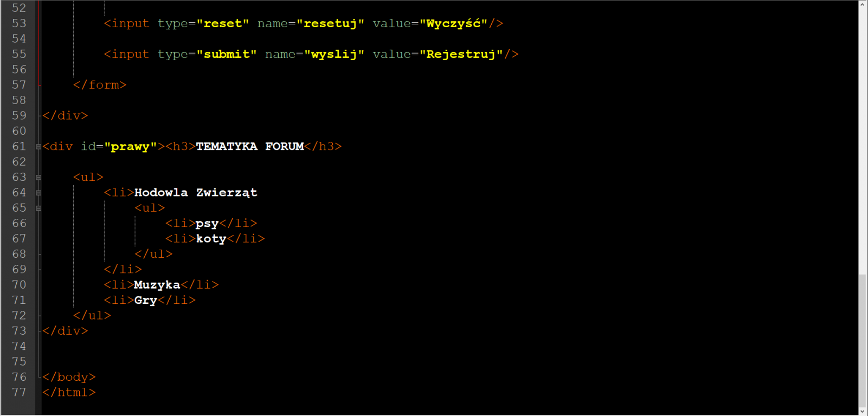Click the scrollbar down arrow

(863, 411)
